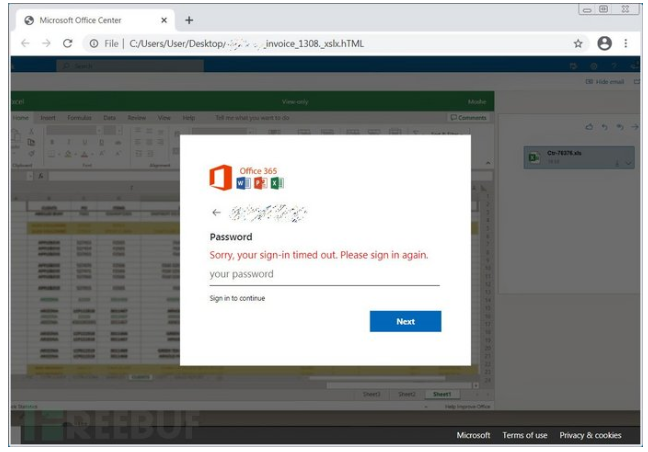Click the address bar URL field
Viewport: 648px width, 452px height.
click(x=330, y=44)
